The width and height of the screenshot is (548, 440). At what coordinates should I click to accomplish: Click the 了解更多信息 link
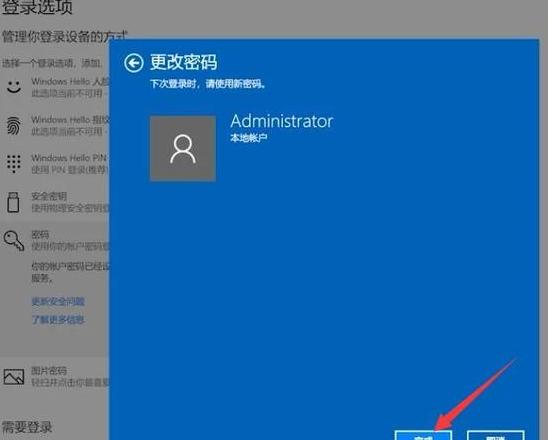pyautogui.click(x=58, y=319)
